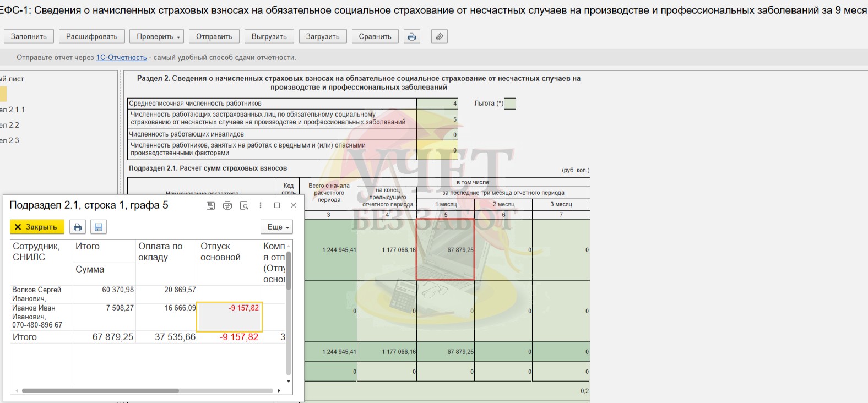The image size is (868, 403).
Task: Click printer icon in popup title bar
Action: pyautogui.click(x=227, y=205)
